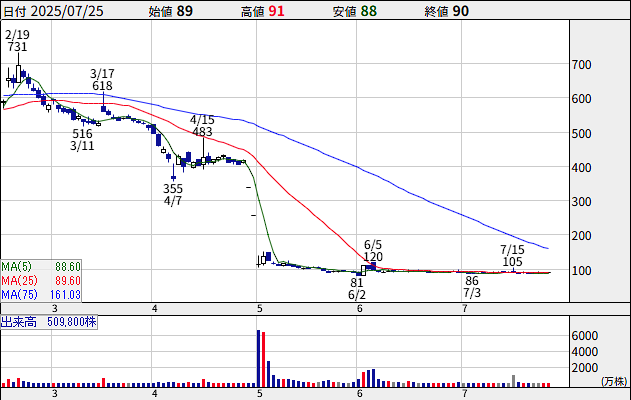The width and height of the screenshot is (631, 400).
Task: Click the 2/19 peak label 731
Action: [x=17, y=47]
